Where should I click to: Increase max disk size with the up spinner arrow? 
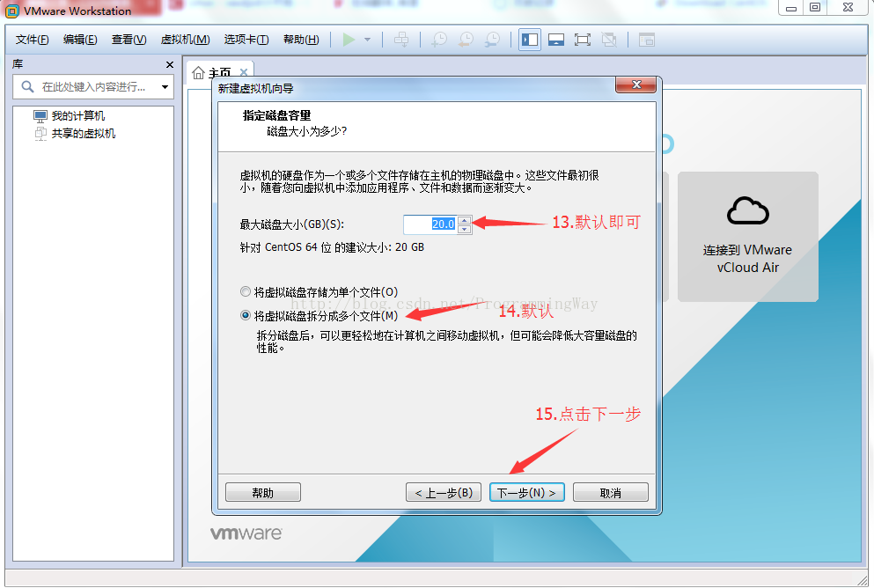click(x=465, y=220)
